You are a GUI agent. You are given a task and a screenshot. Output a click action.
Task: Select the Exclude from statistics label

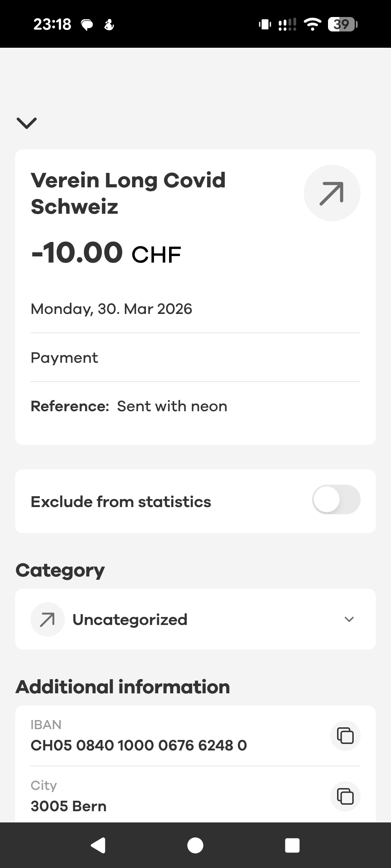(x=121, y=502)
